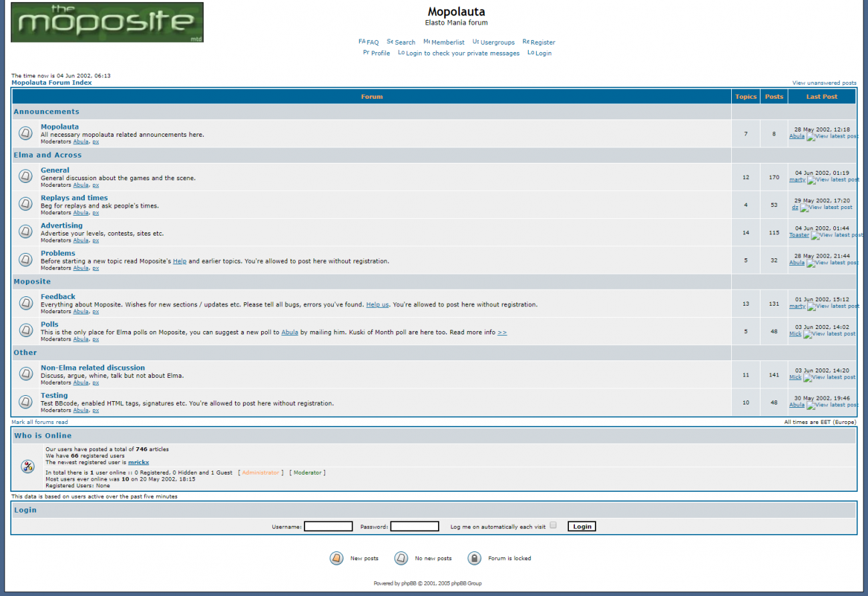This screenshot has width=868, height=596.
Task: Open the FAQ menu link
Action: click(x=372, y=42)
